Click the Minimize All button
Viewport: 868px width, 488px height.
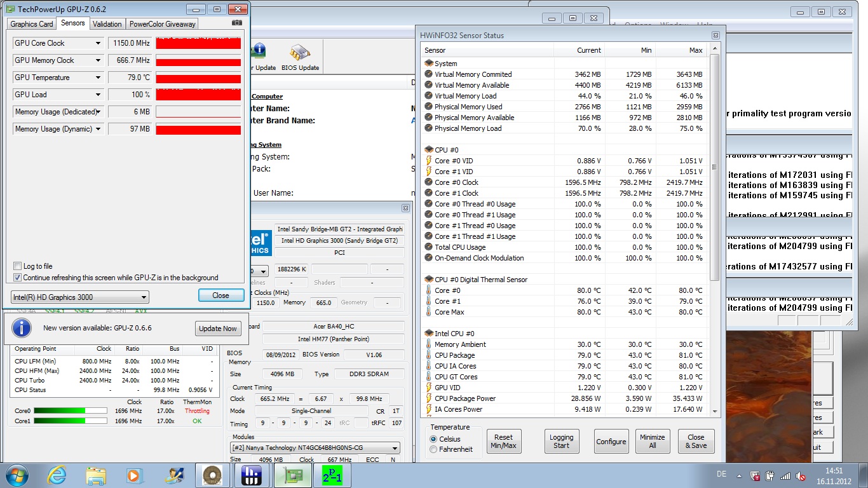tap(653, 441)
